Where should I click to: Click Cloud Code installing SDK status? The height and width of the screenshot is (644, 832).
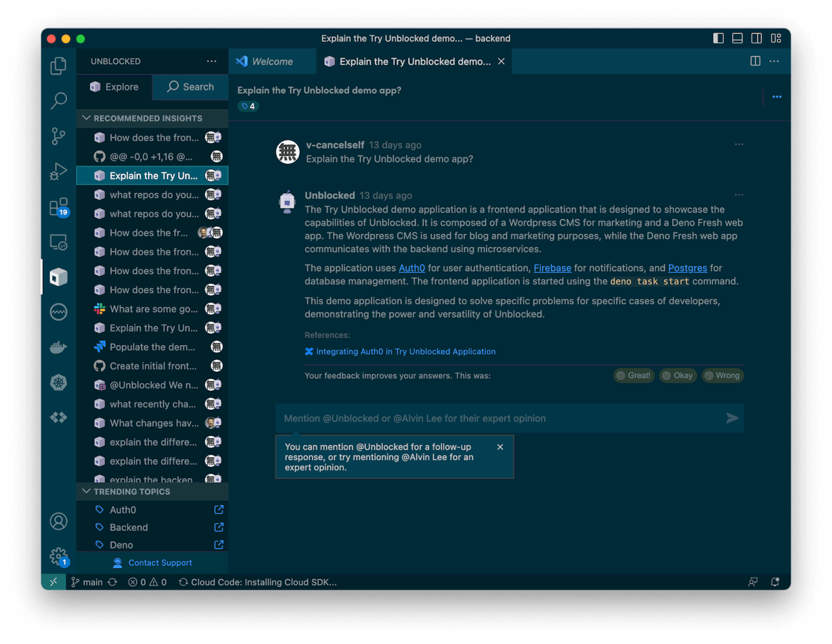258,582
